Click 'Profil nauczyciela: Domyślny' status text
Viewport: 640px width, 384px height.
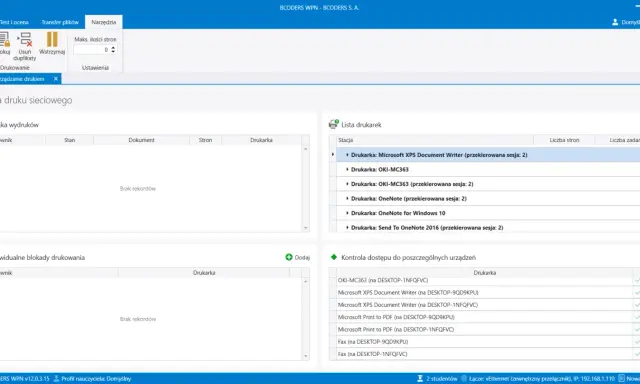(x=96, y=379)
